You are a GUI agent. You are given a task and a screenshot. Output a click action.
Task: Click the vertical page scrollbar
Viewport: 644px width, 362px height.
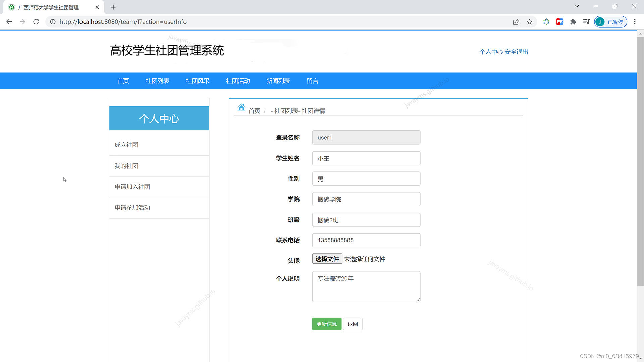640,161
